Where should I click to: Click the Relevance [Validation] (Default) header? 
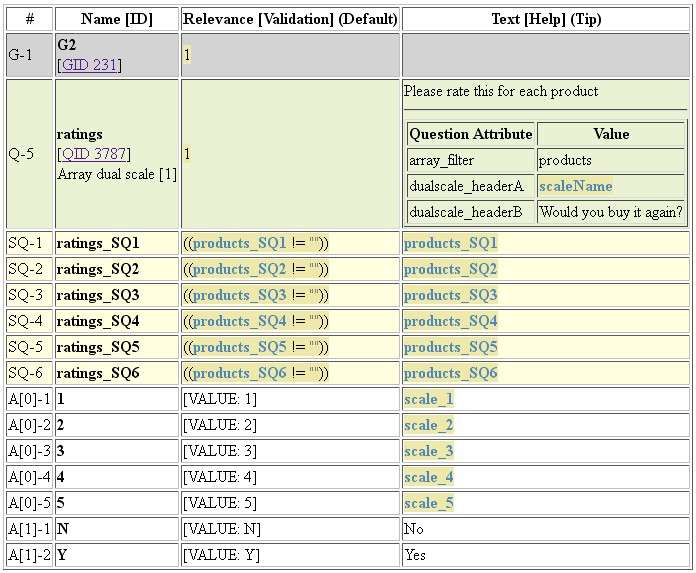click(x=290, y=19)
